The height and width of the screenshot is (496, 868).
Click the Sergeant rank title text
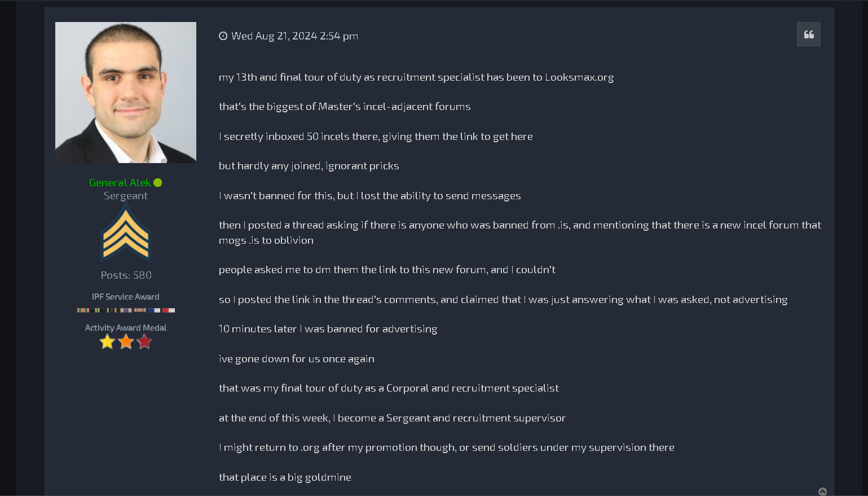126,196
